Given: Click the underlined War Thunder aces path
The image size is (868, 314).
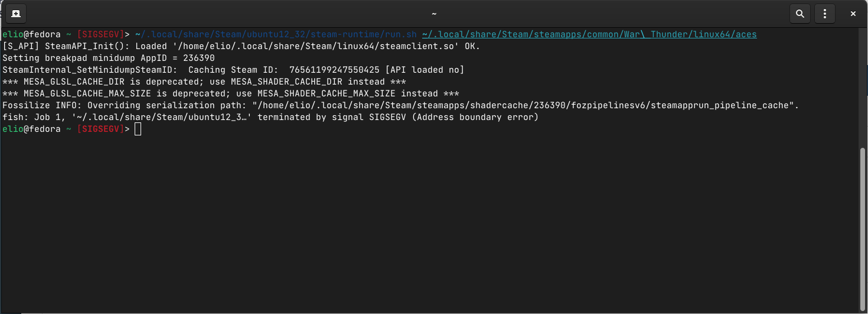Looking at the screenshot, I should pyautogui.click(x=589, y=34).
